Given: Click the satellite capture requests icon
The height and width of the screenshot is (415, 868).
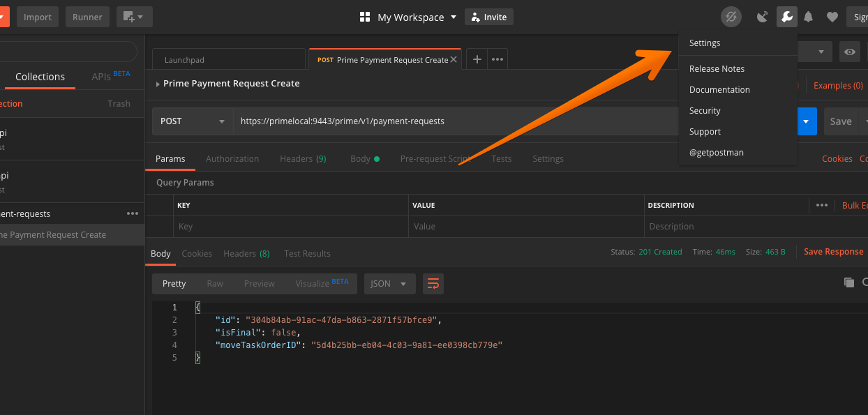Looking at the screenshot, I should tap(763, 17).
